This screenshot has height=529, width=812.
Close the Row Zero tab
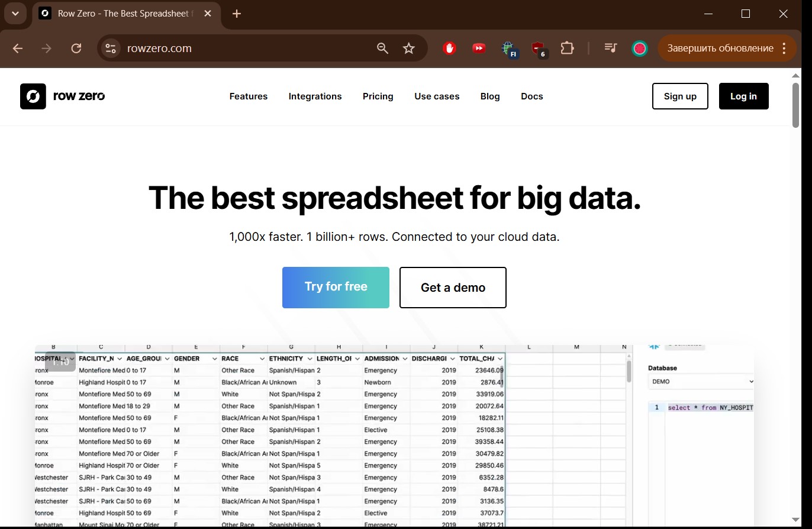coord(208,14)
